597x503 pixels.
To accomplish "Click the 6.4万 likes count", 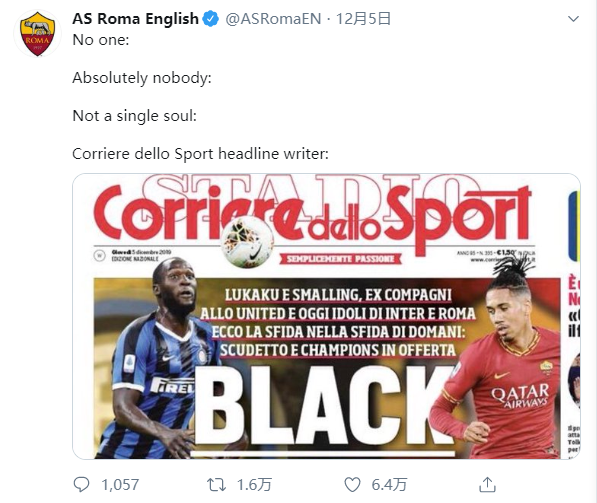I will click(x=389, y=485).
